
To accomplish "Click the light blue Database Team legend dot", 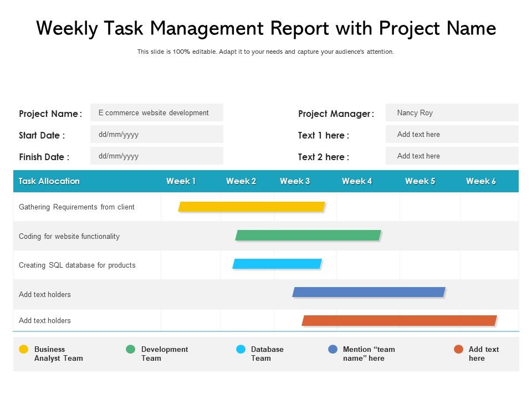I will click(241, 349).
